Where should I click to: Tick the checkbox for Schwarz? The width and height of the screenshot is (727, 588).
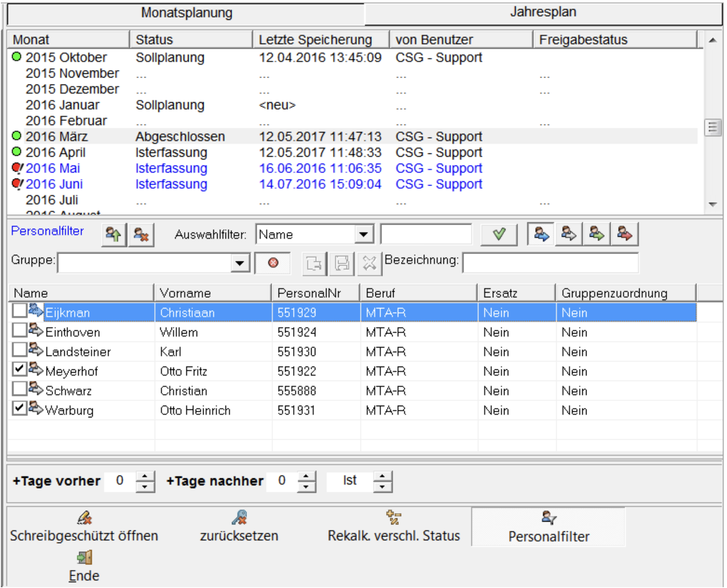(19, 388)
